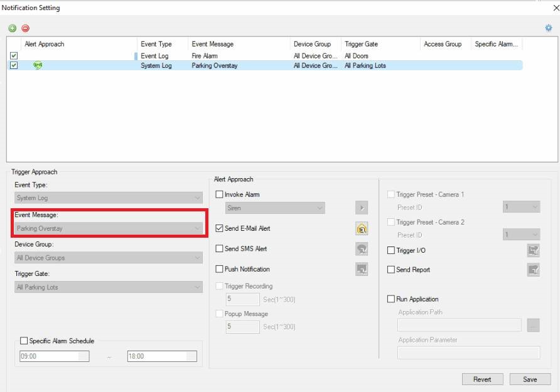The width and height of the screenshot is (560, 392).
Task: Click the Application Parameter text field
Action: pos(468,352)
